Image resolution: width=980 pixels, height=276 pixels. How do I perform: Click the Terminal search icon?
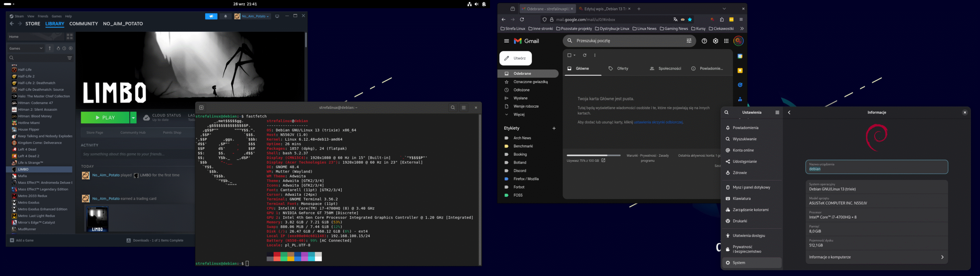click(x=453, y=108)
